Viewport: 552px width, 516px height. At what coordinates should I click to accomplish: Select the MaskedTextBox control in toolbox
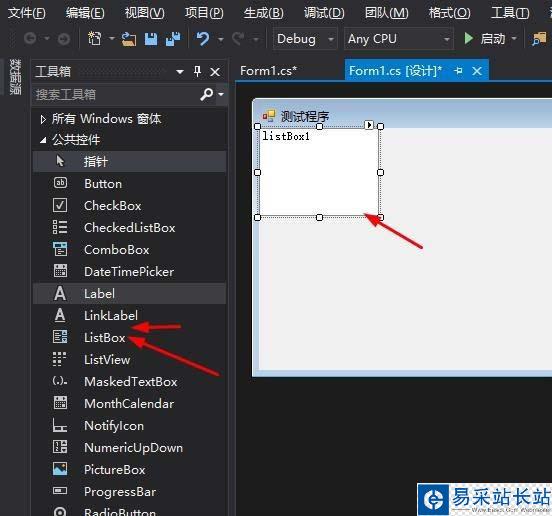click(x=130, y=382)
